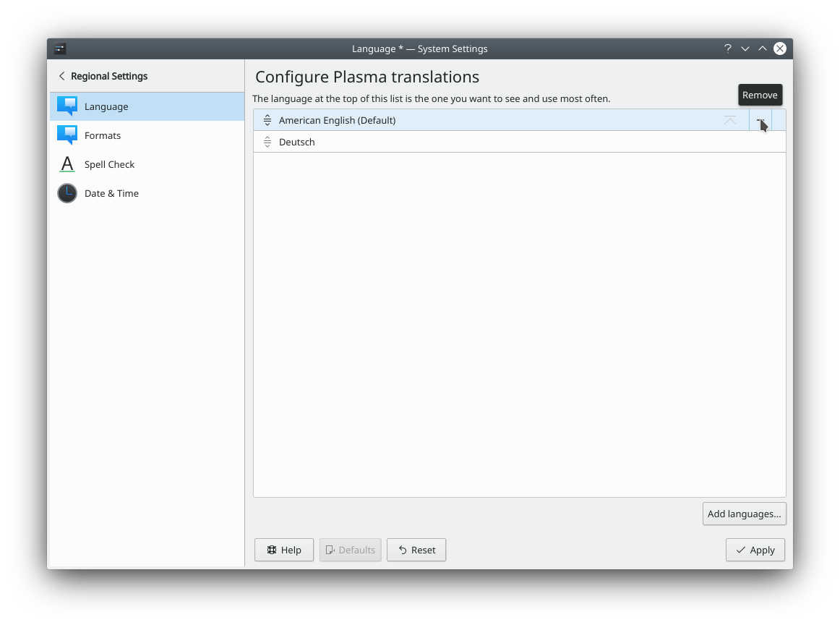Reset the language changes

(x=416, y=550)
